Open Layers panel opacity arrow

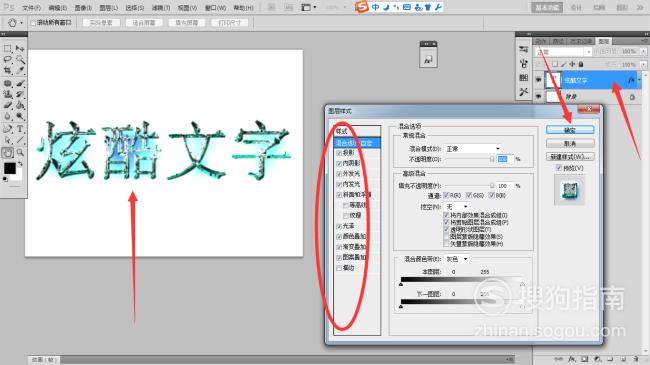point(643,51)
